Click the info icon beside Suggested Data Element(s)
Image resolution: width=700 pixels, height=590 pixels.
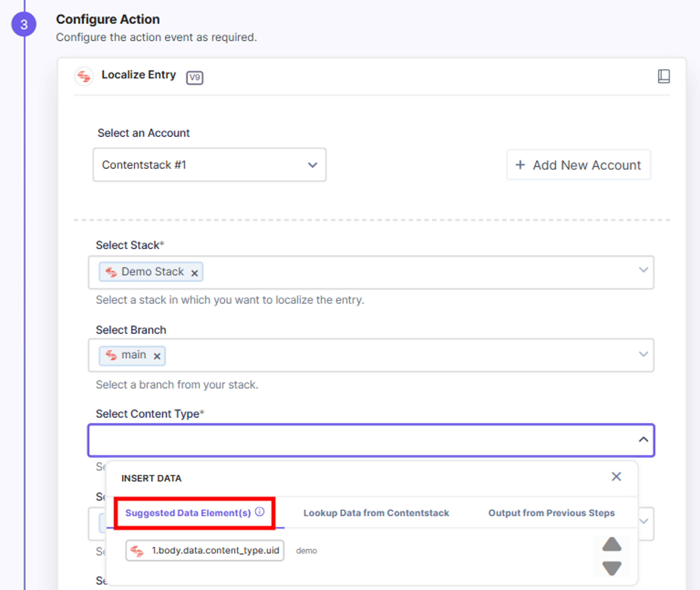260,512
